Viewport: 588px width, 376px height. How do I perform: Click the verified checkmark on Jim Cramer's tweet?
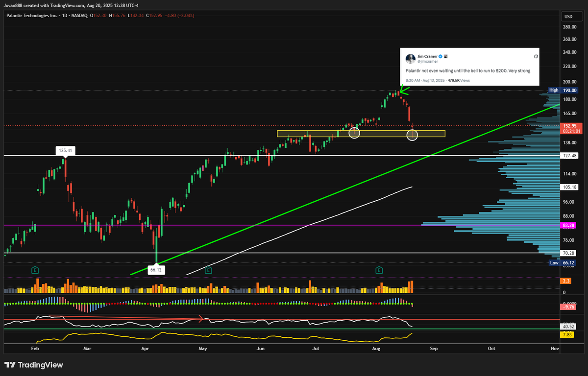click(x=441, y=56)
